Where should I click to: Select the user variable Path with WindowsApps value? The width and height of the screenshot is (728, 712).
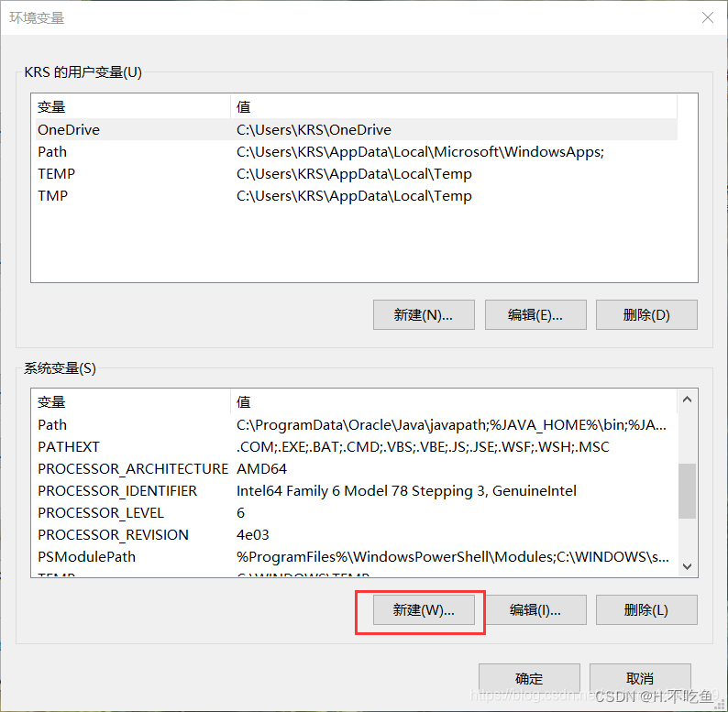[x=356, y=152]
